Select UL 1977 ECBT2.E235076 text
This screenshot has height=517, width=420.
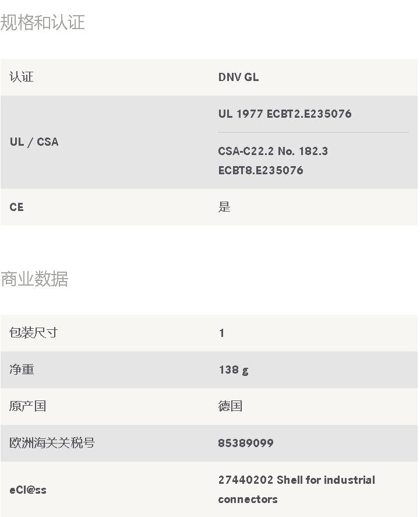pyautogui.click(x=285, y=114)
